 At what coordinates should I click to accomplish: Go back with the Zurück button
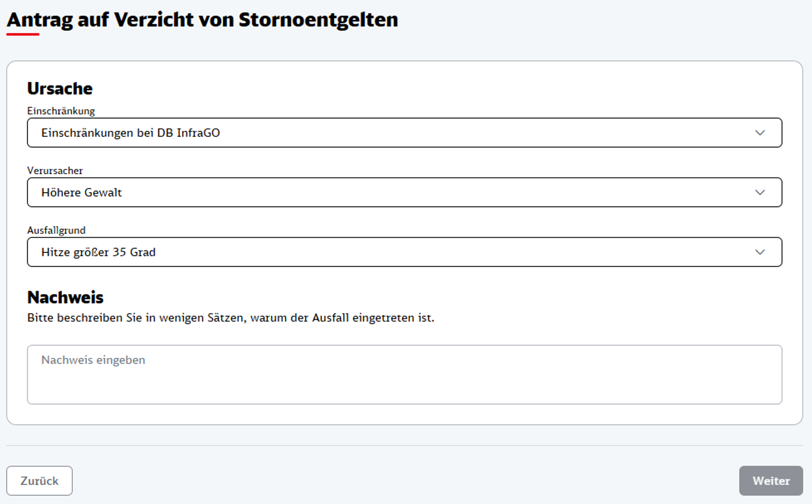[39, 480]
